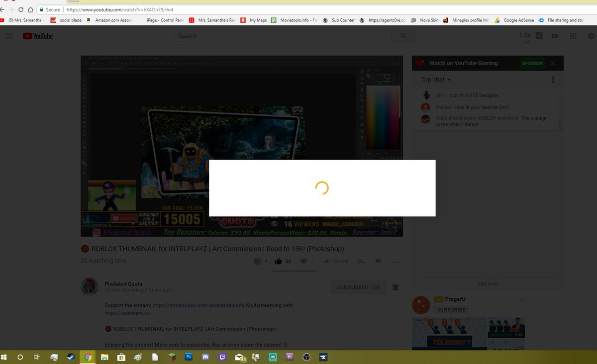Click the ad info icon beside PragerU
The height and width of the screenshot is (364, 597).
[x=522, y=300]
